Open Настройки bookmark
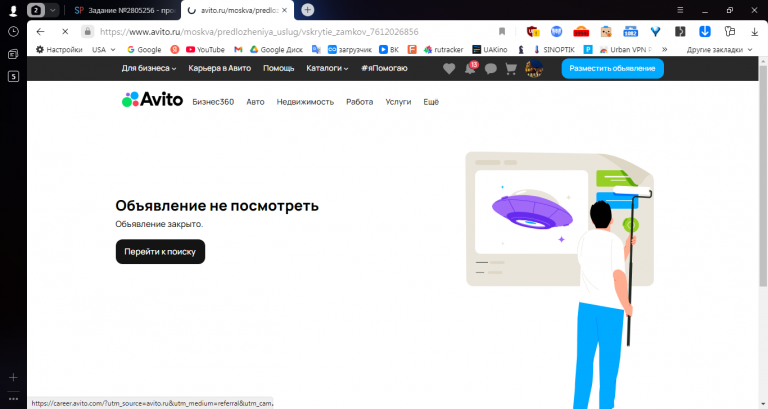The width and height of the screenshot is (768, 409). click(59, 49)
